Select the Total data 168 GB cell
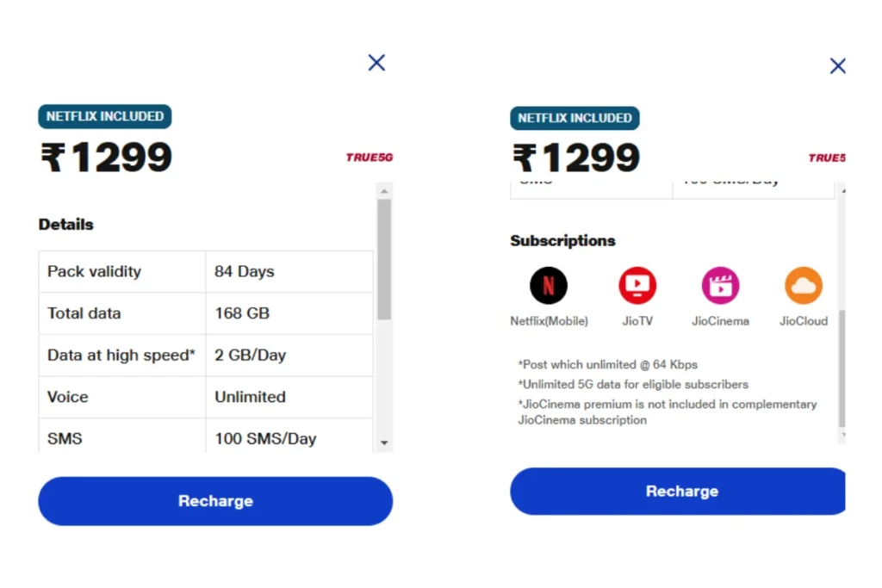882x588 pixels. (x=289, y=313)
